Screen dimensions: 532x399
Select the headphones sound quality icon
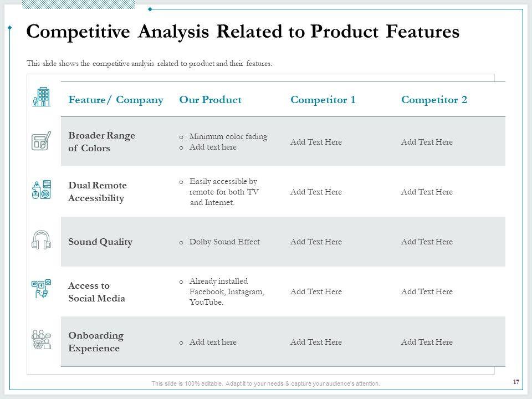(42, 240)
